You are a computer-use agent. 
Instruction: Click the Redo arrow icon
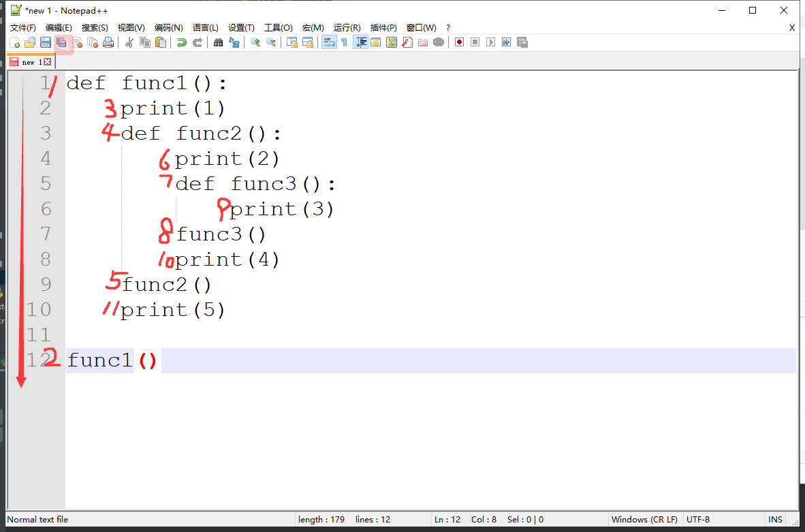[197, 43]
